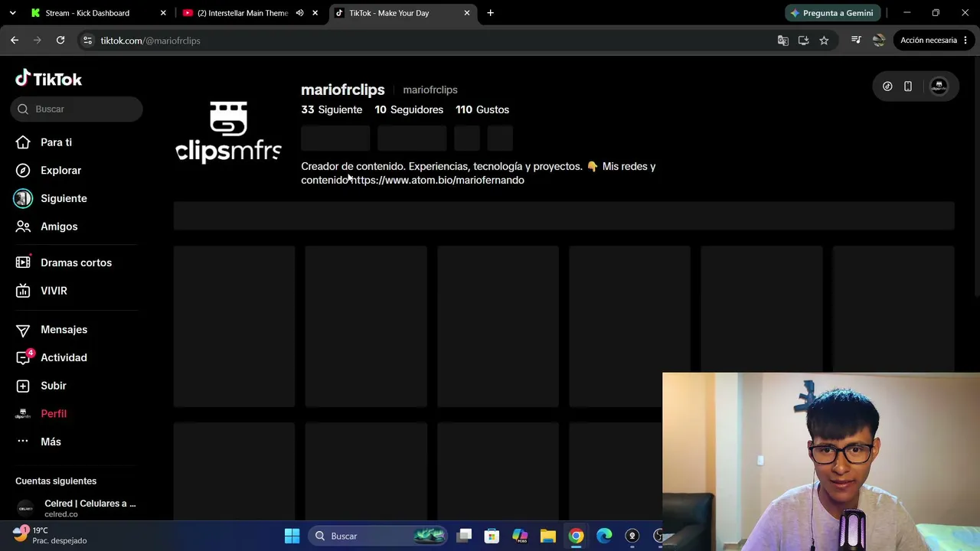Viewport: 980px width, 551px height.
Task: Open the Mensajes paper-plane icon
Action: tap(23, 330)
